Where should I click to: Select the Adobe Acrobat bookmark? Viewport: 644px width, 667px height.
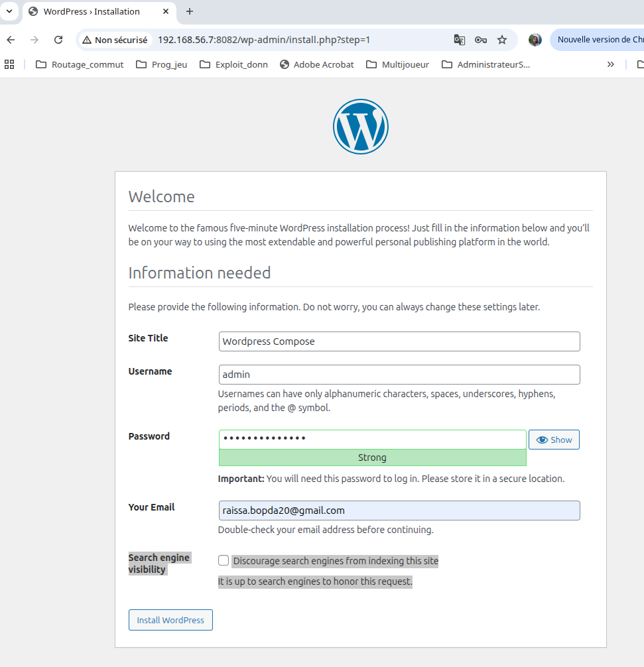[316, 64]
